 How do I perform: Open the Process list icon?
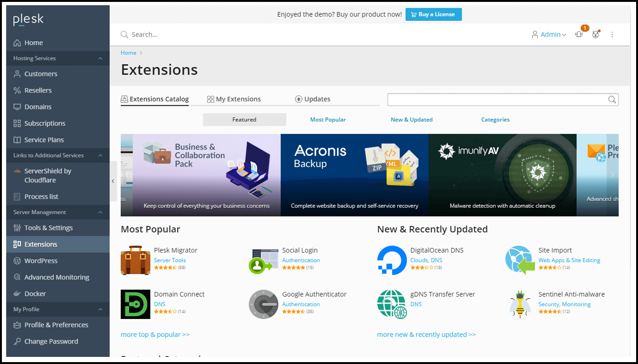pos(17,197)
